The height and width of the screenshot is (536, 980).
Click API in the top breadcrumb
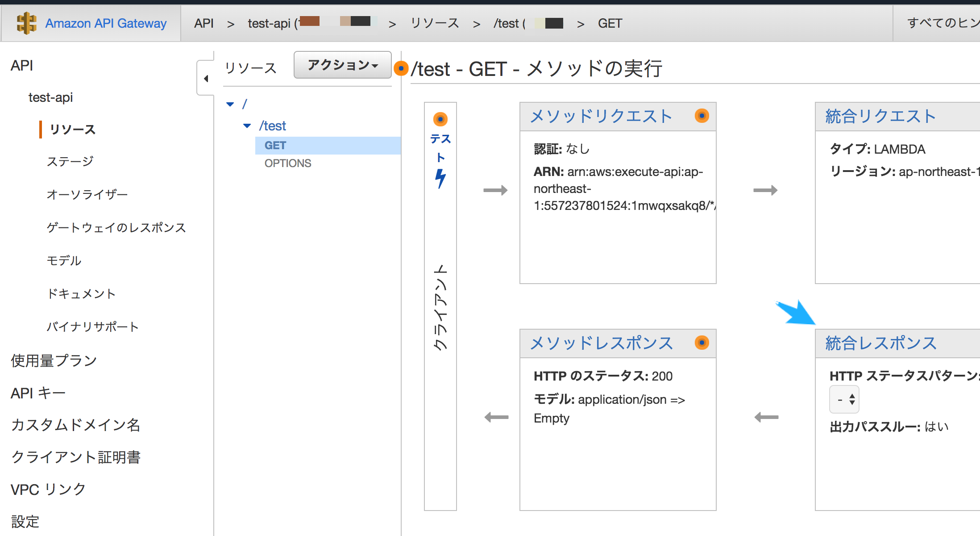tap(203, 23)
